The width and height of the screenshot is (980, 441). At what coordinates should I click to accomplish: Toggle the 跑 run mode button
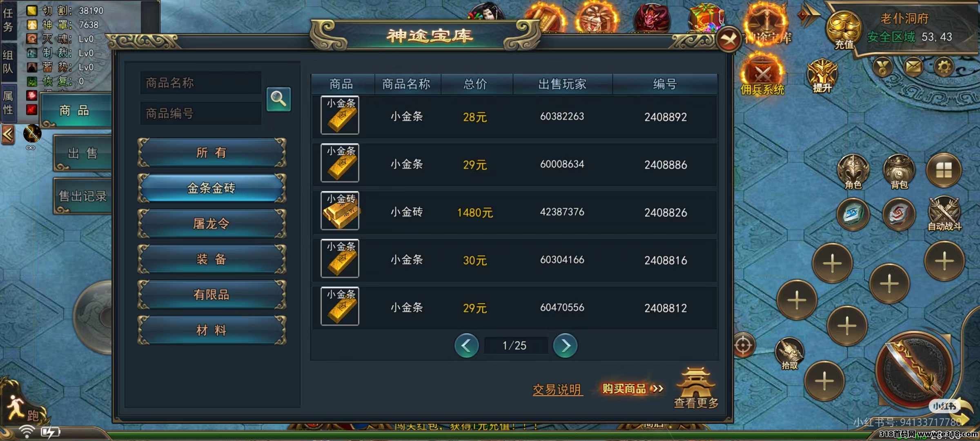point(24,408)
